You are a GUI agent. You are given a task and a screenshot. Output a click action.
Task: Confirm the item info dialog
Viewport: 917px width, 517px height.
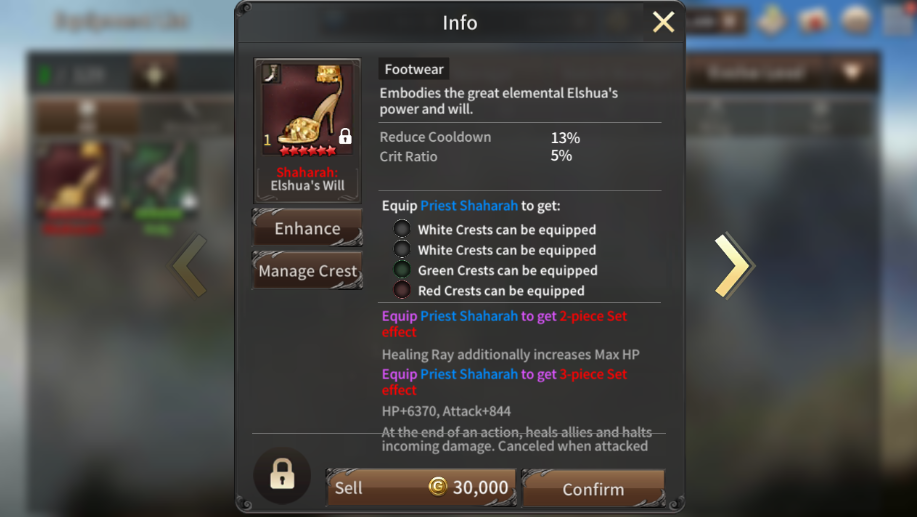click(593, 488)
